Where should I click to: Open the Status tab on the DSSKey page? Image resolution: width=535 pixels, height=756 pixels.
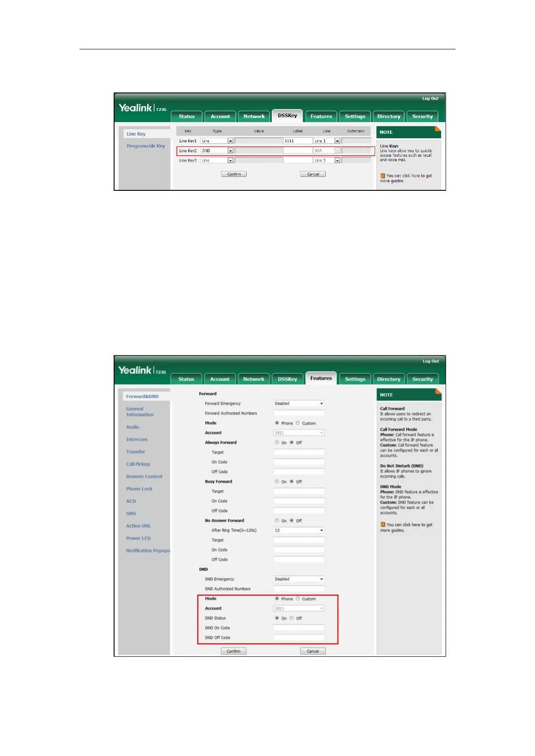click(186, 116)
